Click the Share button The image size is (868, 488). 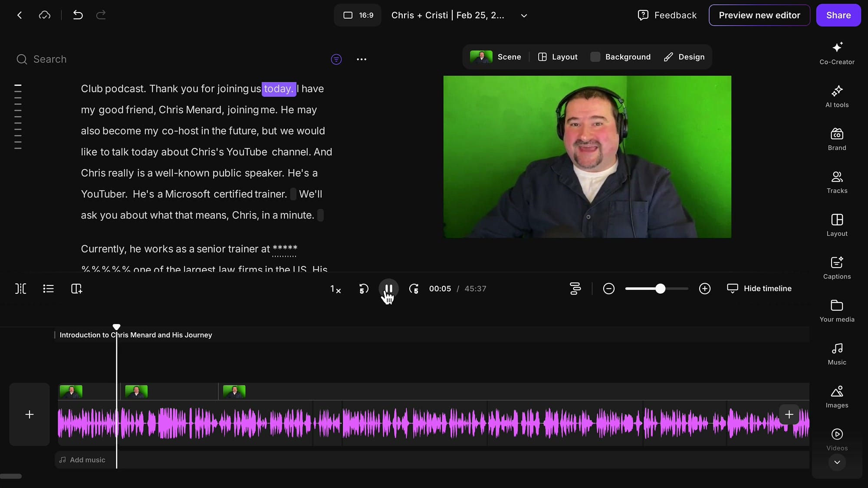tap(838, 15)
